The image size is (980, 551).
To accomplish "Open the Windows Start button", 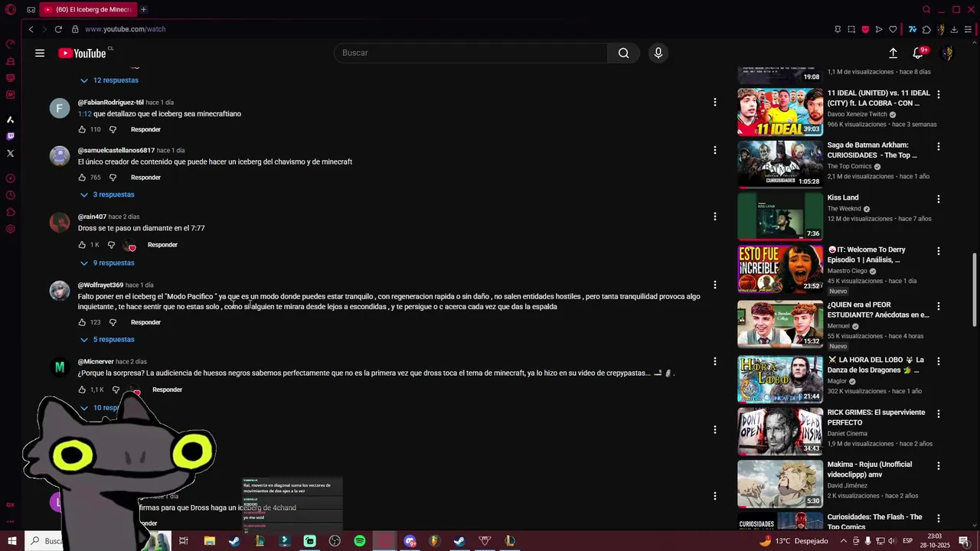I will pos(11,541).
